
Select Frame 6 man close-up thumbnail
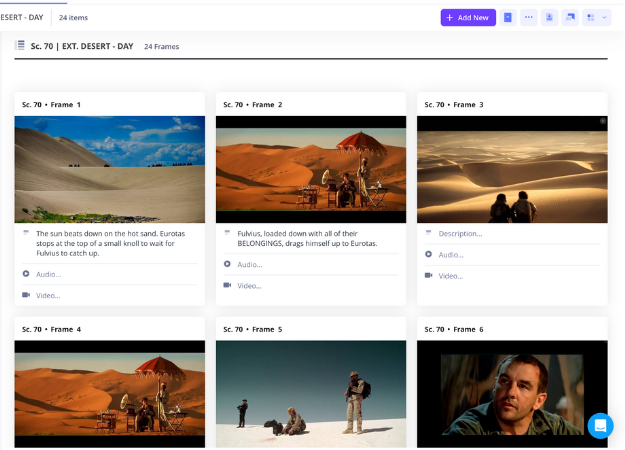pyautogui.click(x=512, y=394)
